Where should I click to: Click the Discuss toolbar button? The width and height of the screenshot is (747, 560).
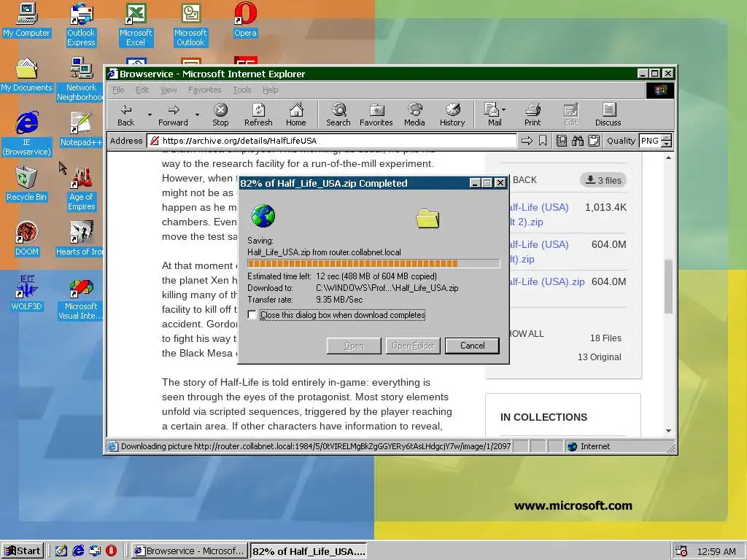608,115
